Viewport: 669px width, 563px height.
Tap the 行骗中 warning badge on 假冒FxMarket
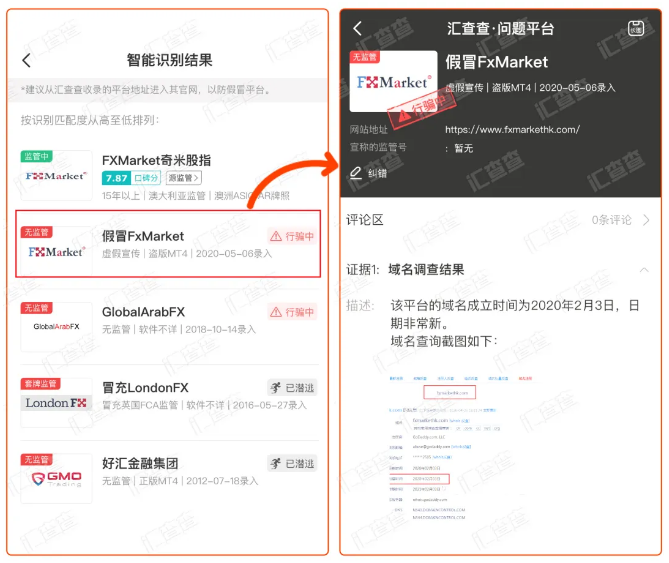point(292,236)
